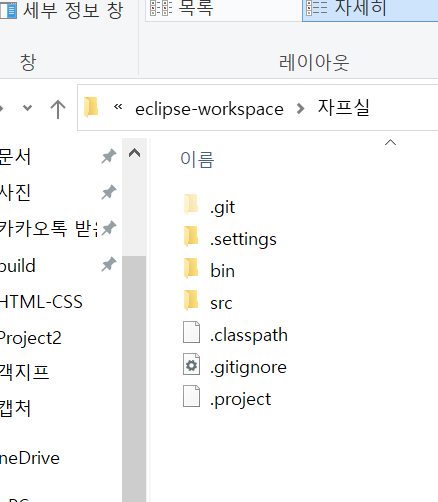
Task: Select the bin folder name
Action: point(222,271)
